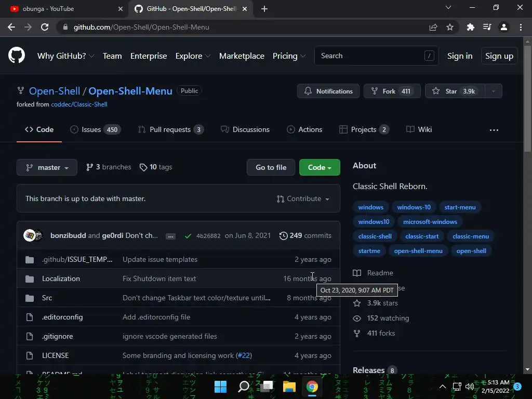
Task: Expand the Why GitHub? menu
Action: point(65,56)
